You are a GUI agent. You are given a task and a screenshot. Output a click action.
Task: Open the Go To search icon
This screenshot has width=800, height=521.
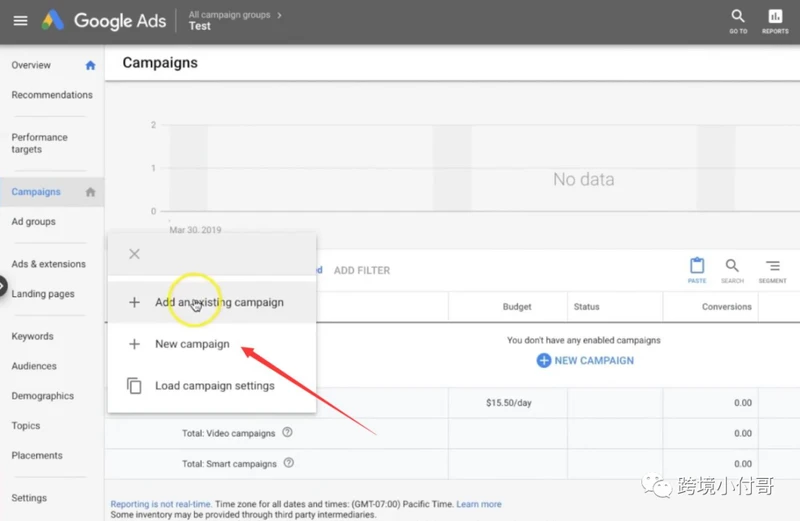pos(738,21)
